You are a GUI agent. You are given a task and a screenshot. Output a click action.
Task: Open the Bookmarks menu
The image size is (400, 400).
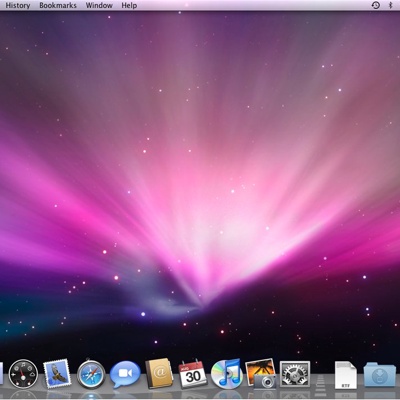[x=58, y=5]
